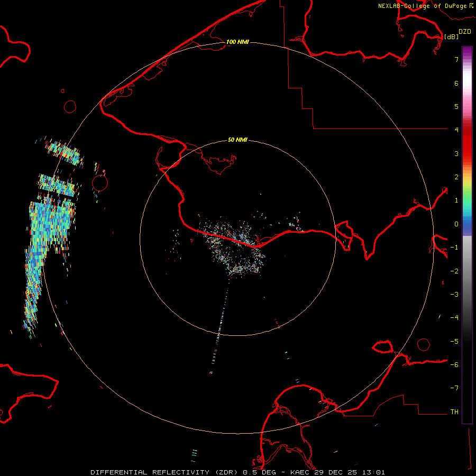Viewport: 476px width, 476px height.
Task: Click the 6 dB tick label on colorbar
Action: click(x=456, y=83)
